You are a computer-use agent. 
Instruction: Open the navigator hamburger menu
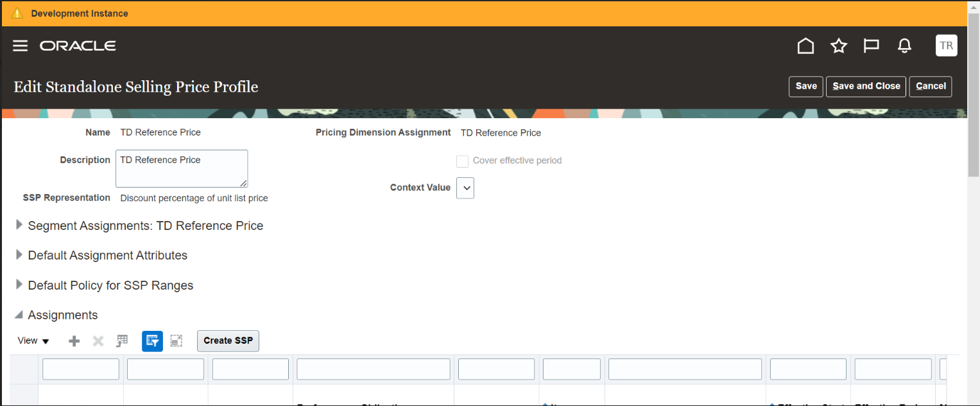pyautogui.click(x=20, y=45)
